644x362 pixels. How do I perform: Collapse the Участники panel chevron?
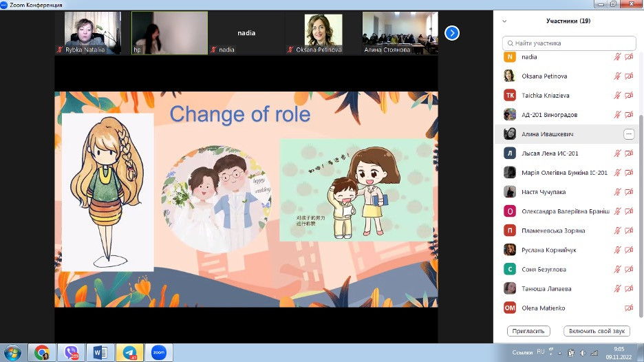(x=504, y=21)
